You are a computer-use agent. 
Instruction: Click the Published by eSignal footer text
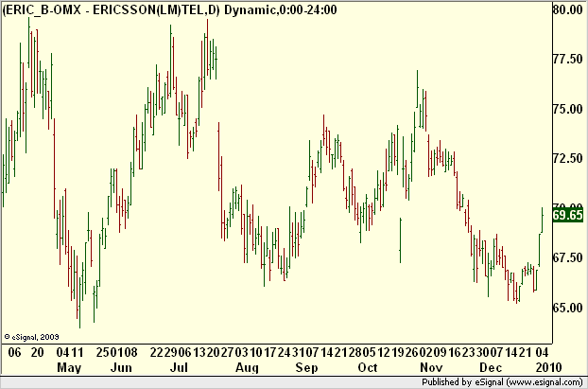pyautogui.click(x=502, y=382)
